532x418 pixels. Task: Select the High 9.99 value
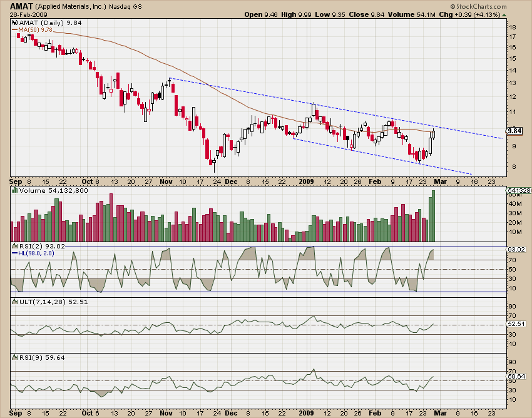[296, 14]
